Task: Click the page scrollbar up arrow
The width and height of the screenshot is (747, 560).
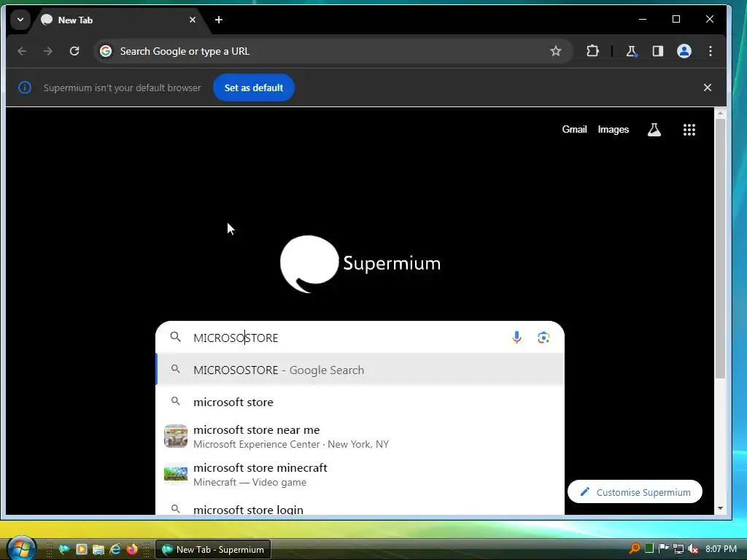Action: pos(720,113)
